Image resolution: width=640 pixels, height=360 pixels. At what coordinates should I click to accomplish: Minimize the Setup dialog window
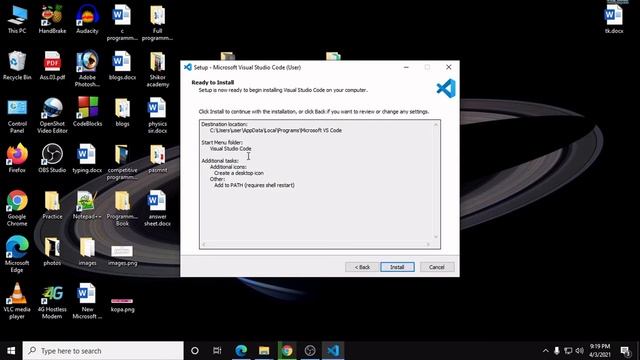(406, 67)
